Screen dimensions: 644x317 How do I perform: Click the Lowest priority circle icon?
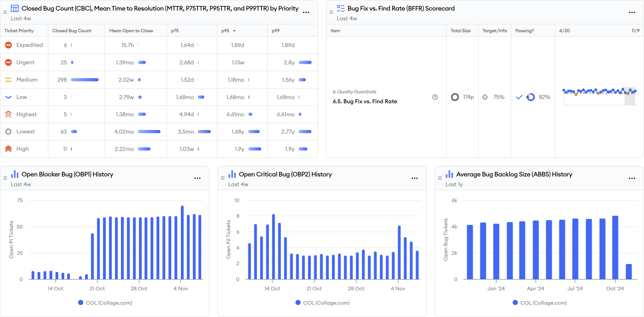[x=8, y=132]
